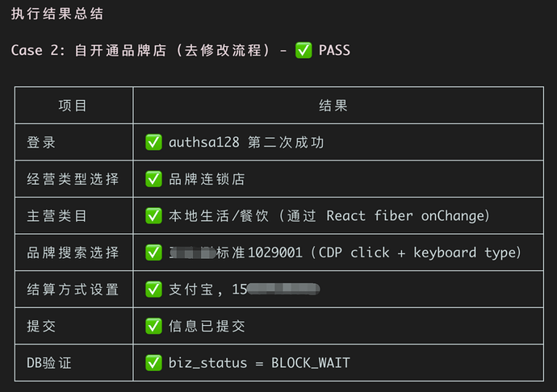Click the green checkmark next to PASS
This screenshot has width=557, height=392.
[304, 50]
